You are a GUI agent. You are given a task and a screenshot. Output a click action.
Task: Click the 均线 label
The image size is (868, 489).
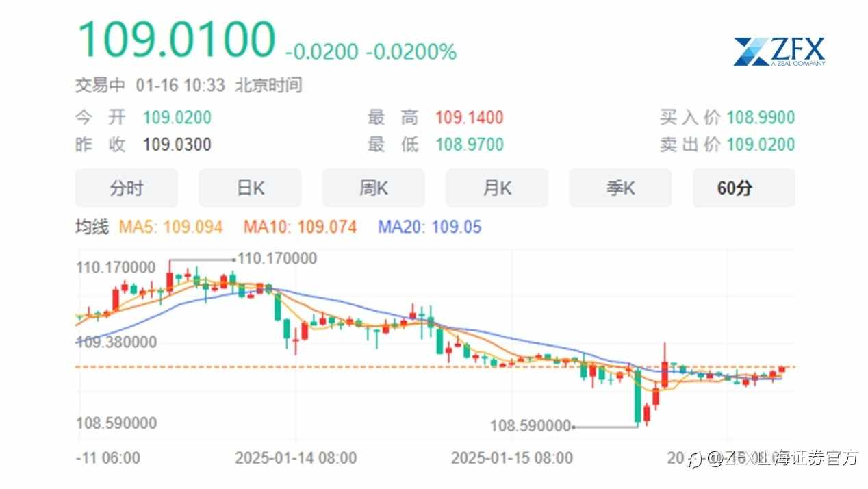pos(92,227)
